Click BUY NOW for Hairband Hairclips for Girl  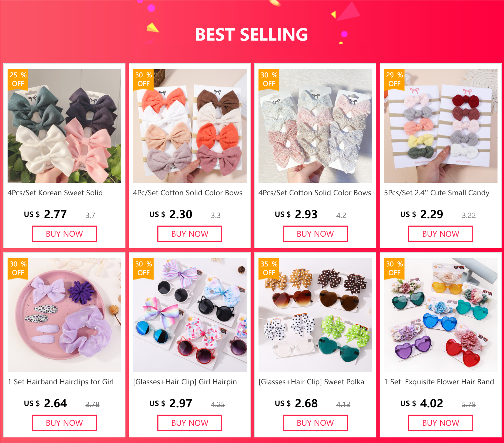coord(64,423)
